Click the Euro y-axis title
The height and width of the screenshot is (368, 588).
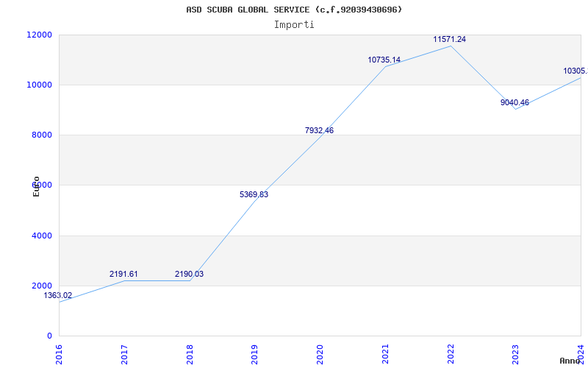(x=36, y=186)
